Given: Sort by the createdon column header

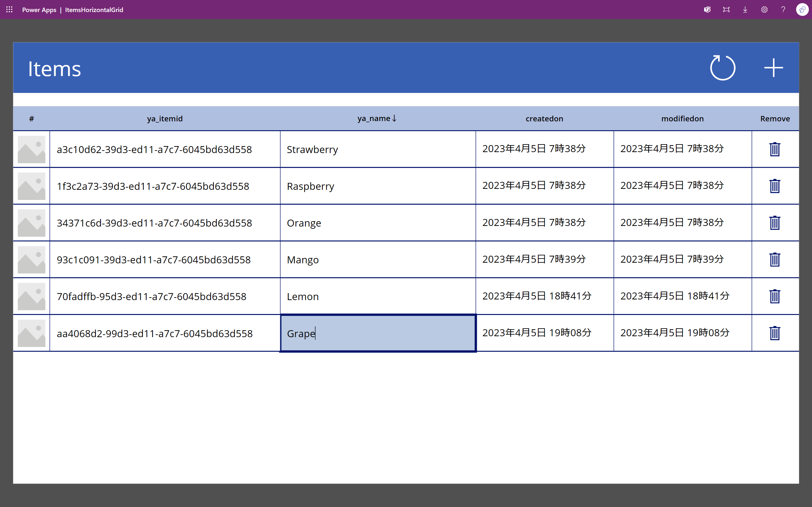Looking at the screenshot, I should (x=544, y=119).
